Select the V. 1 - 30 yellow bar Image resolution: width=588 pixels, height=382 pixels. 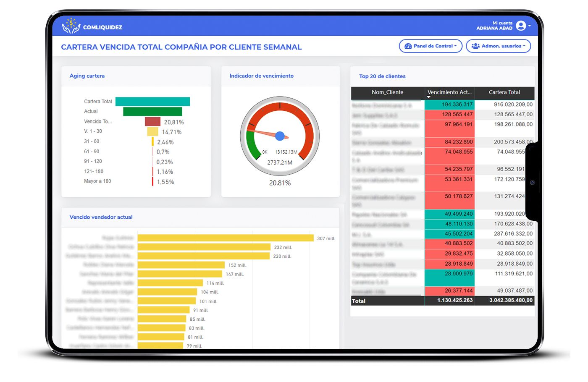click(152, 131)
